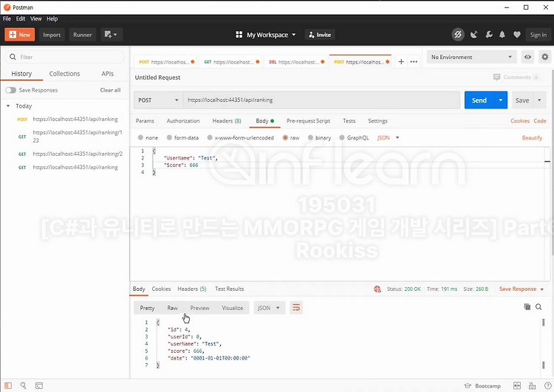Send the request

[x=479, y=100]
